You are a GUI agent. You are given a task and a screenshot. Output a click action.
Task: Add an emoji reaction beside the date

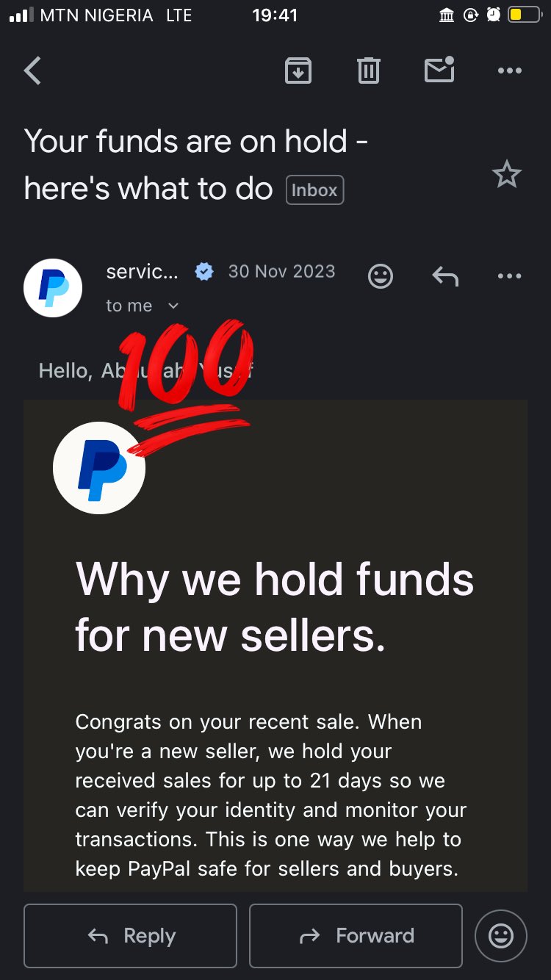pyautogui.click(x=381, y=277)
